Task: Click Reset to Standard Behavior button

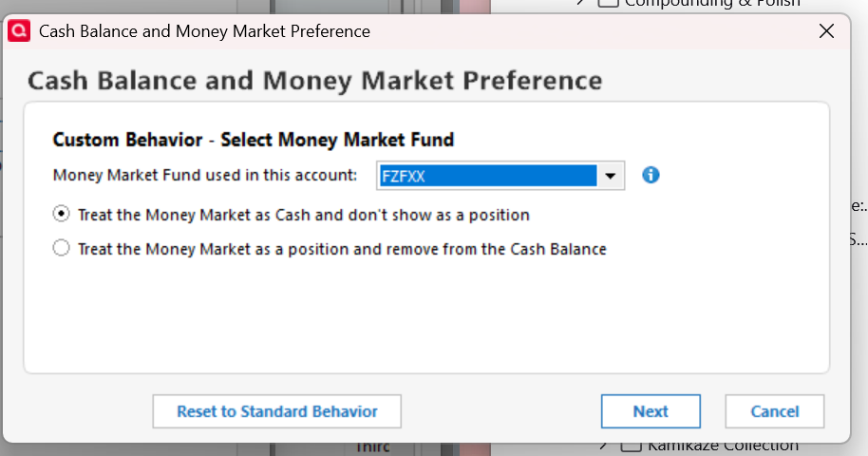Action: tap(276, 411)
